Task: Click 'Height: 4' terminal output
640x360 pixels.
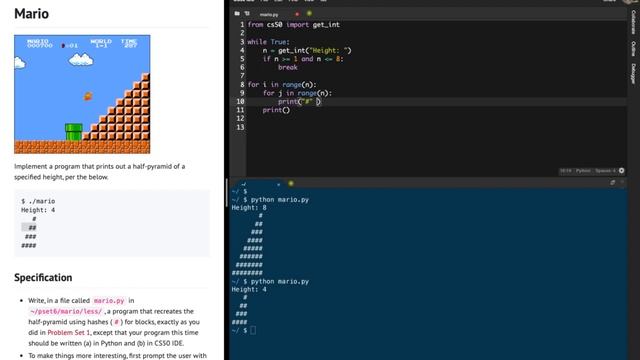Action: pos(249,289)
